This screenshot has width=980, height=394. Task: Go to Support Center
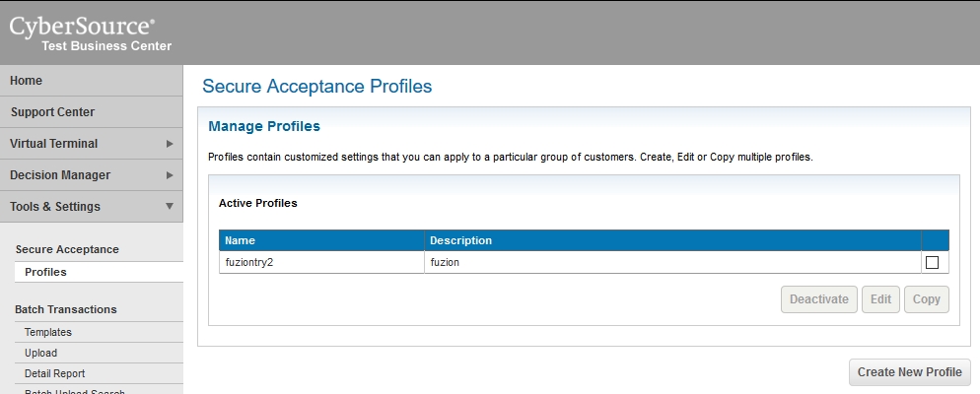click(52, 112)
